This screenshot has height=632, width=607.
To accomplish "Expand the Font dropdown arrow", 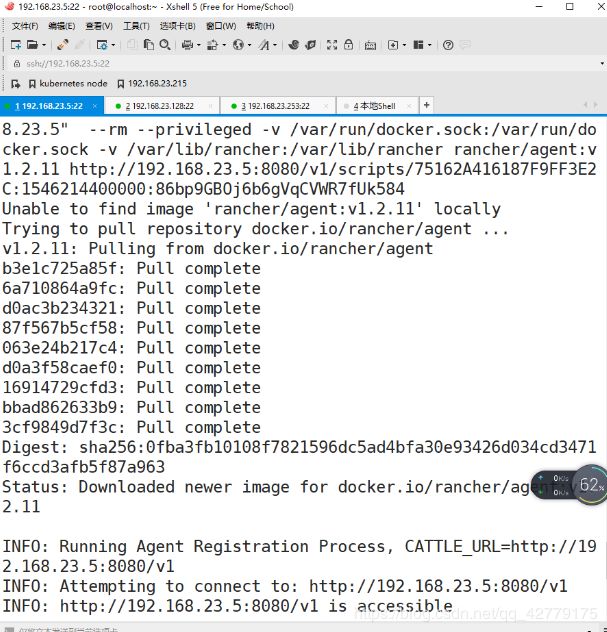I will click(x=275, y=45).
